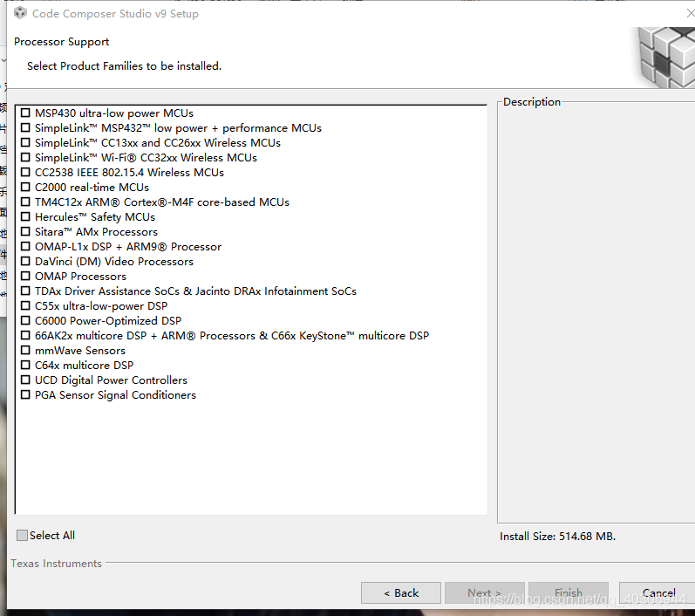Check CC2538 IEEE 802.15.4 Wireless MCUs
Image resolution: width=695 pixels, height=616 pixels.
pos(25,172)
